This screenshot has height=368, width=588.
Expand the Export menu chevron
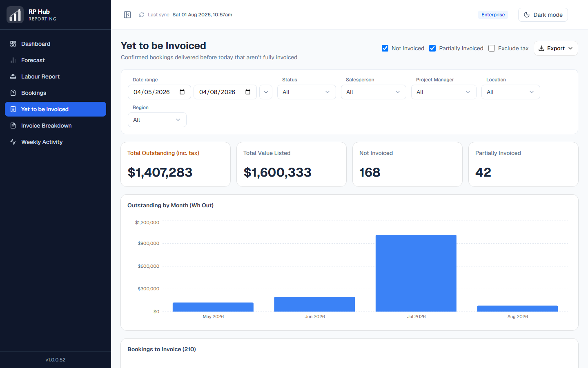point(570,48)
